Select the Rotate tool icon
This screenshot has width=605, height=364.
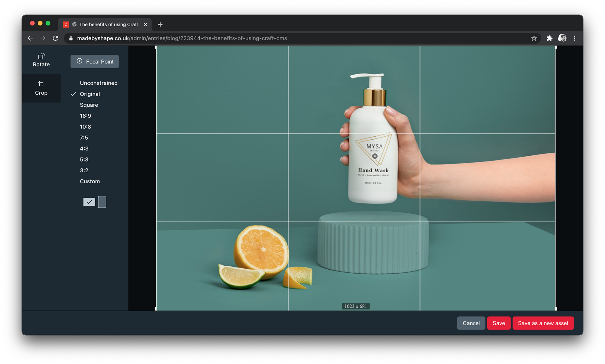coord(41,56)
